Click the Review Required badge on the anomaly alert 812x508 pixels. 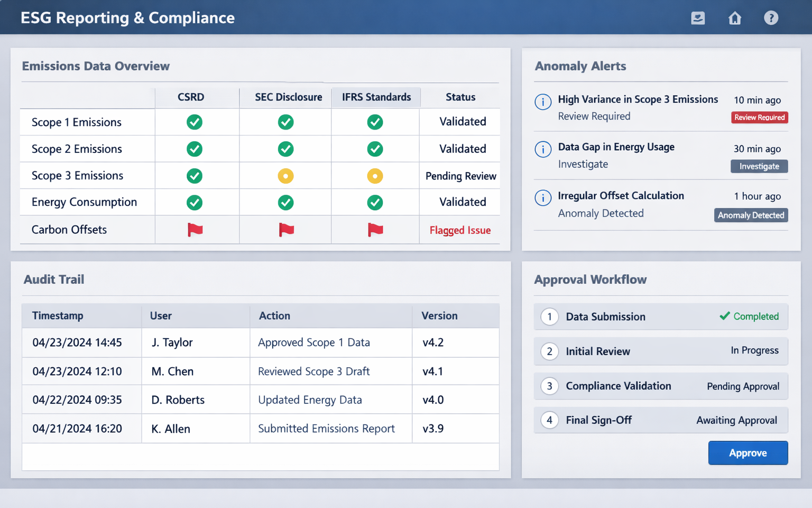(759, 117)
